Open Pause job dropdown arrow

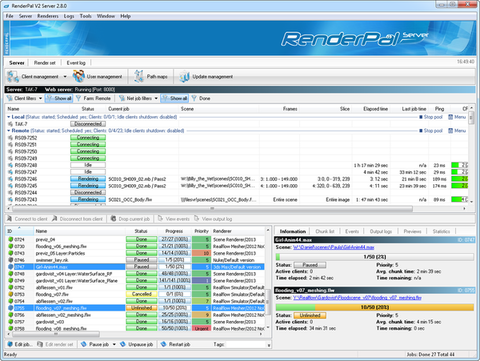tap(114, 344)
